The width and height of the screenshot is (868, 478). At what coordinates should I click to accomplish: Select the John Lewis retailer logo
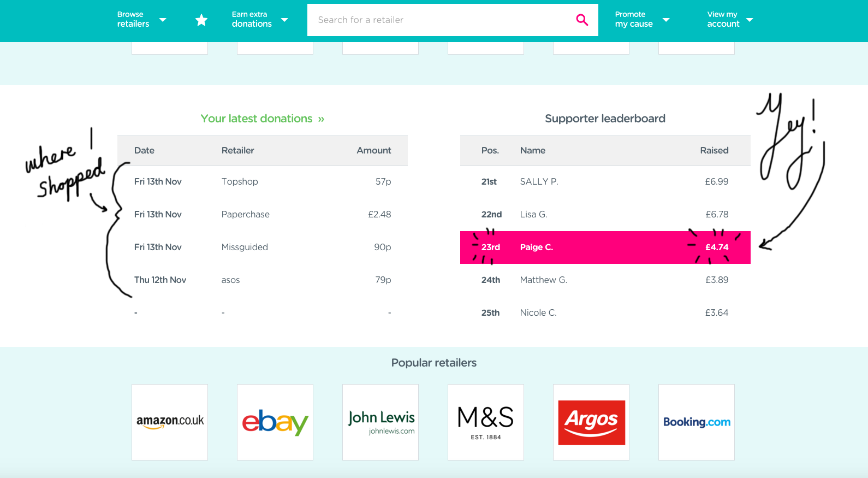point(381,422)
